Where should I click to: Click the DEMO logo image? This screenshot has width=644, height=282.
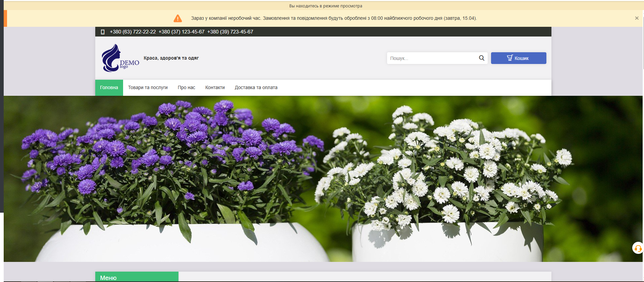pyautogui.click(x=120, y=58)
